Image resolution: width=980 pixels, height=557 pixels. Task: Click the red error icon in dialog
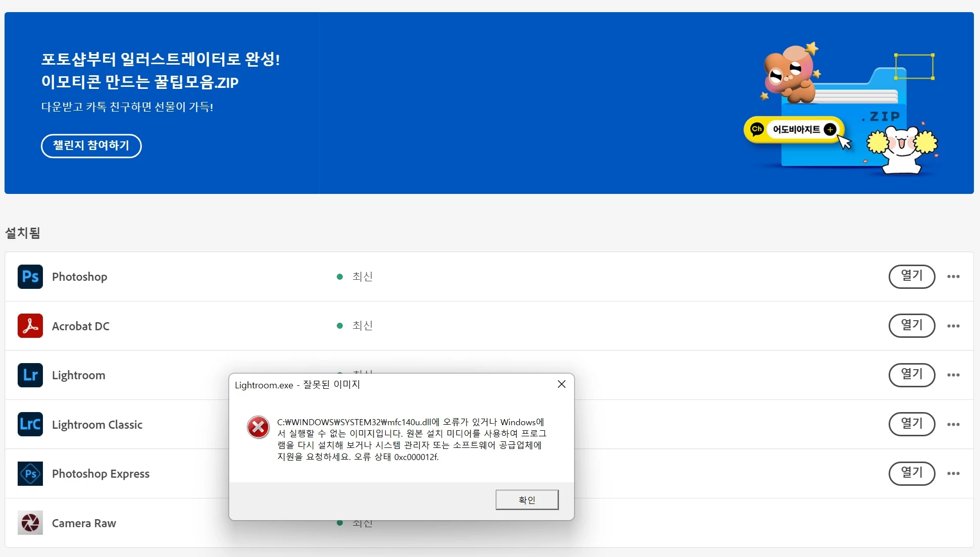coord(258,427)
